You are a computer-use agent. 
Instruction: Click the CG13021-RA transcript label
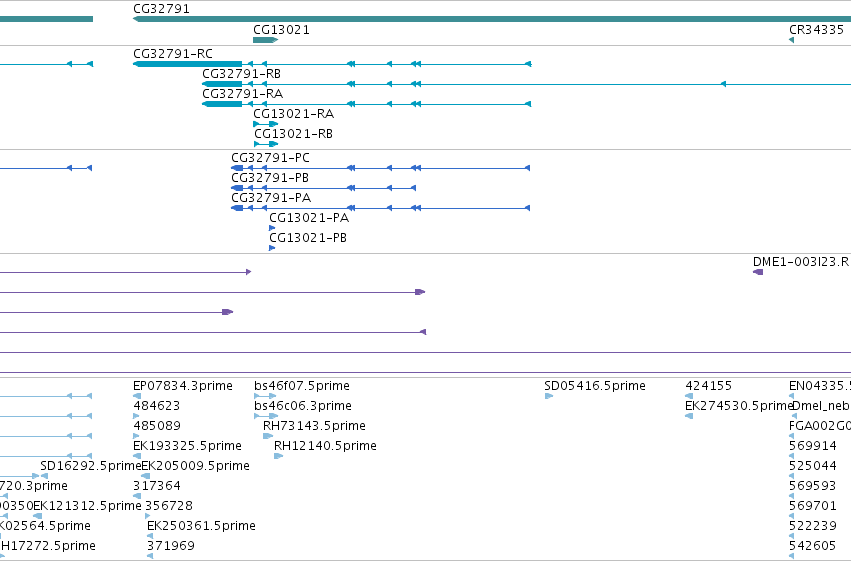tap(294, 113)
